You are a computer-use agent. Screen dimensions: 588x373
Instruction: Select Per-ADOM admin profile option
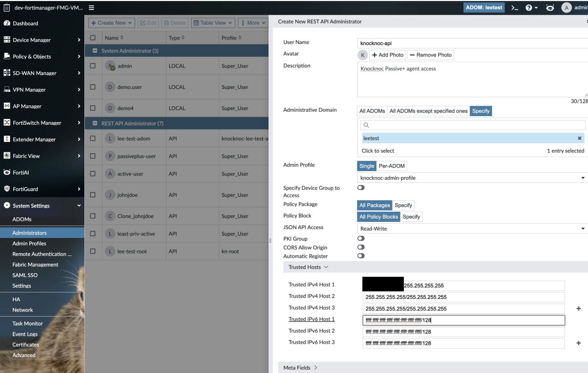[x=392, y=166]
